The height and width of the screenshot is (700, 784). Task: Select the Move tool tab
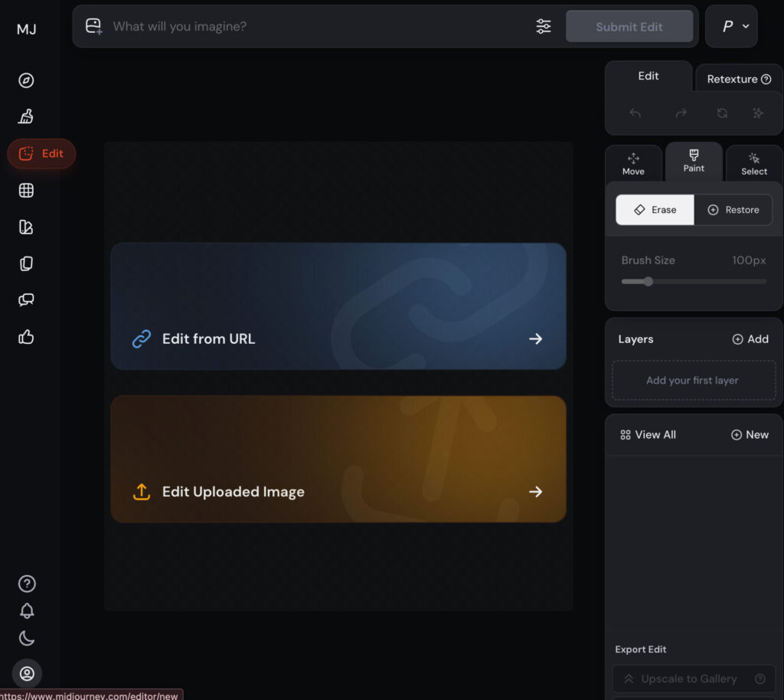[x=633, y=164]
